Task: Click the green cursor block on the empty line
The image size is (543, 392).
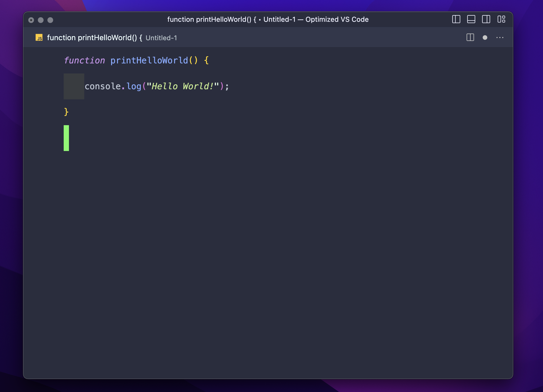Action: [x=66, y=138]
